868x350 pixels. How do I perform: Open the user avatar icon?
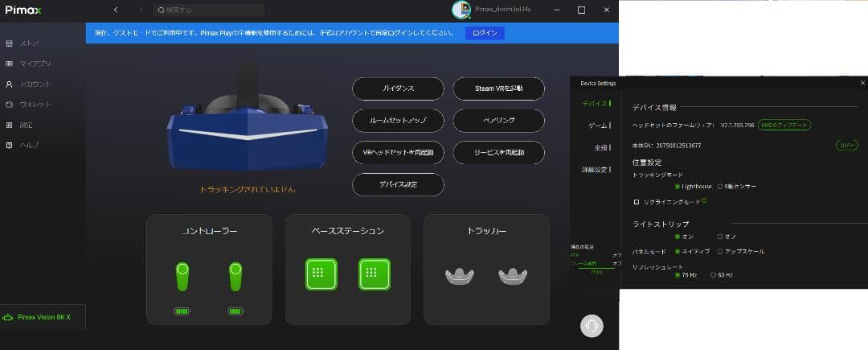point(461,10)
